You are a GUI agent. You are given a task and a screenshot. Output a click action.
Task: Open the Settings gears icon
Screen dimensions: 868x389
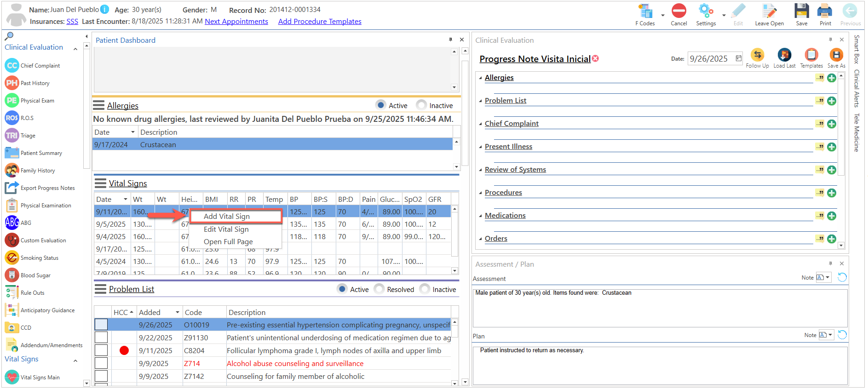tap(706, 11)
